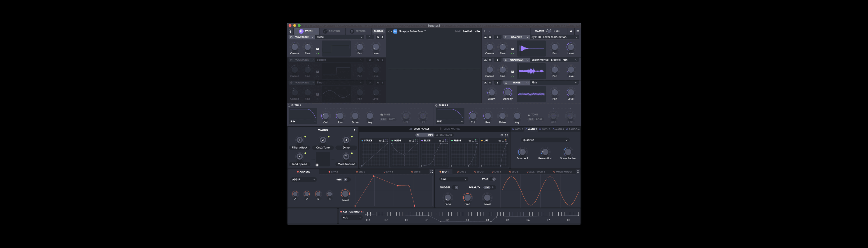Toggle power on Wavetable oscillator 2

[x=291, y=60]
